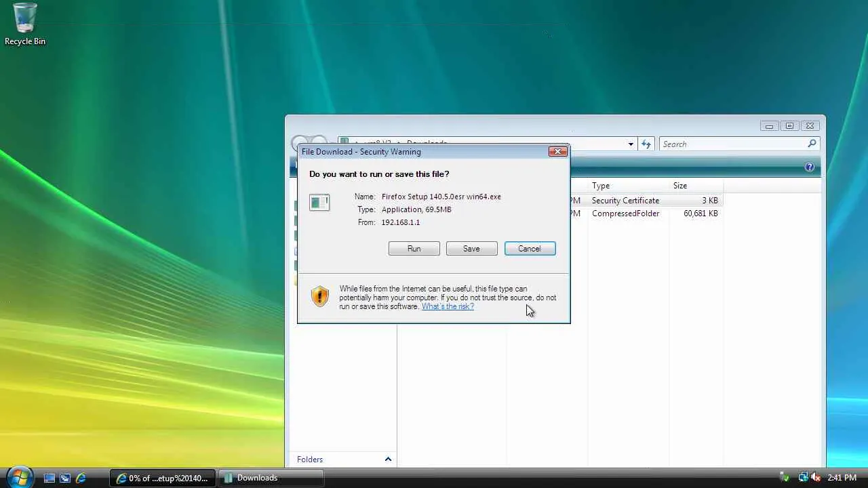Minimize the Downloads window
Screen dimensions: 868x488
coord(769,126)
